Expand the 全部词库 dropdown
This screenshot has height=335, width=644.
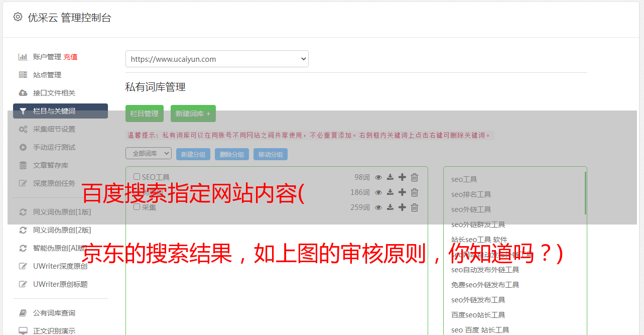pyautogui.click(x=149, y=153)
